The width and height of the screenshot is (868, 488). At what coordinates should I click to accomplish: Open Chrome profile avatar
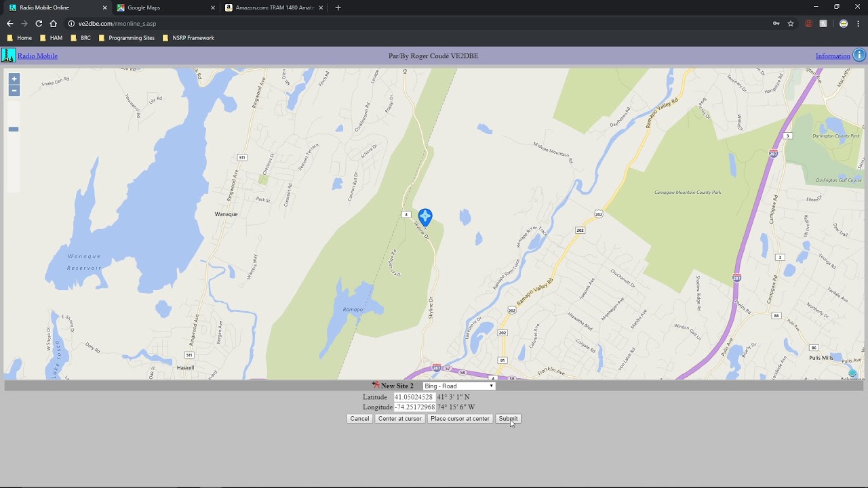[844, 24]
